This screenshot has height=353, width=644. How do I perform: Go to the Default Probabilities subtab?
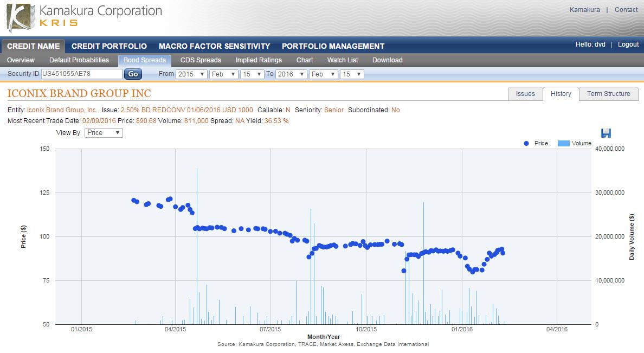[79, 60]
